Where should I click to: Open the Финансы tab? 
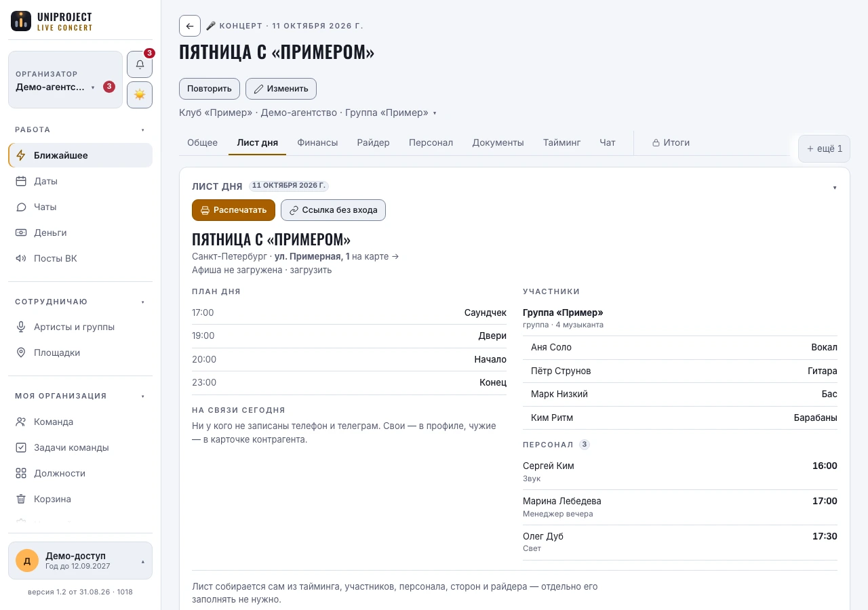pyautogui.click(x=317, y=142)
